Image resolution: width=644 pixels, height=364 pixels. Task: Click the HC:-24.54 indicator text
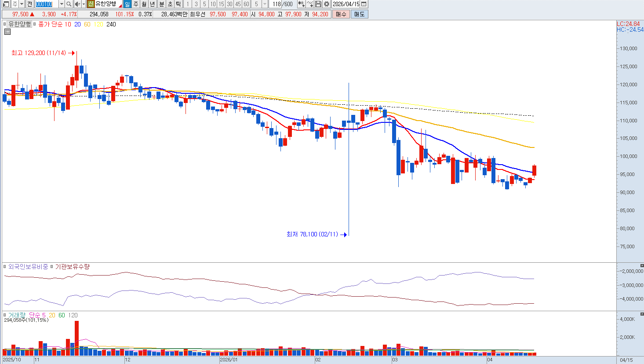click(x=630, y=29)
